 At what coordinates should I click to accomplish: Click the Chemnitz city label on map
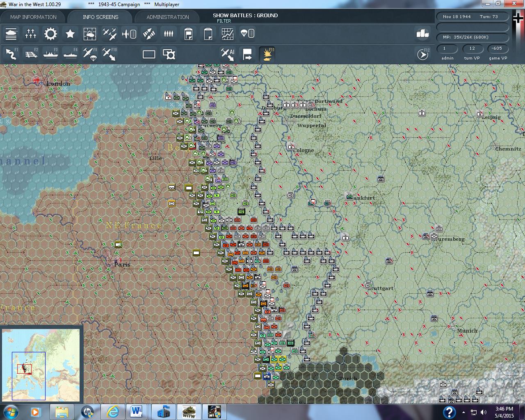[x=508, y=149]
